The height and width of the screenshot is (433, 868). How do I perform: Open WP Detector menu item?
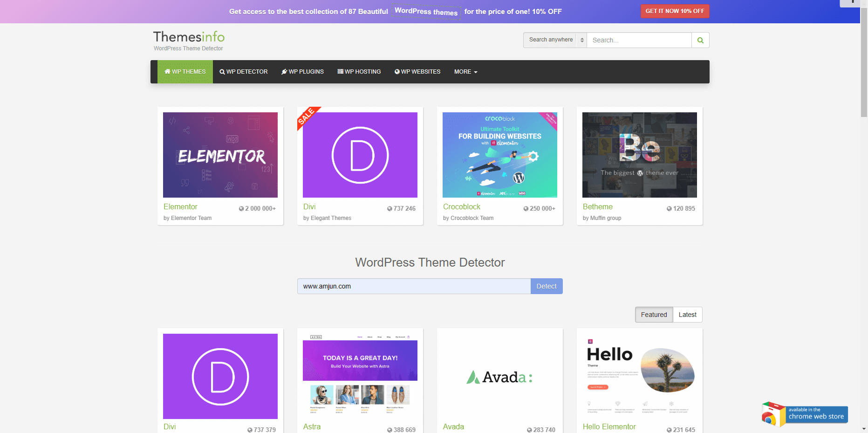(x=244, y=72)
